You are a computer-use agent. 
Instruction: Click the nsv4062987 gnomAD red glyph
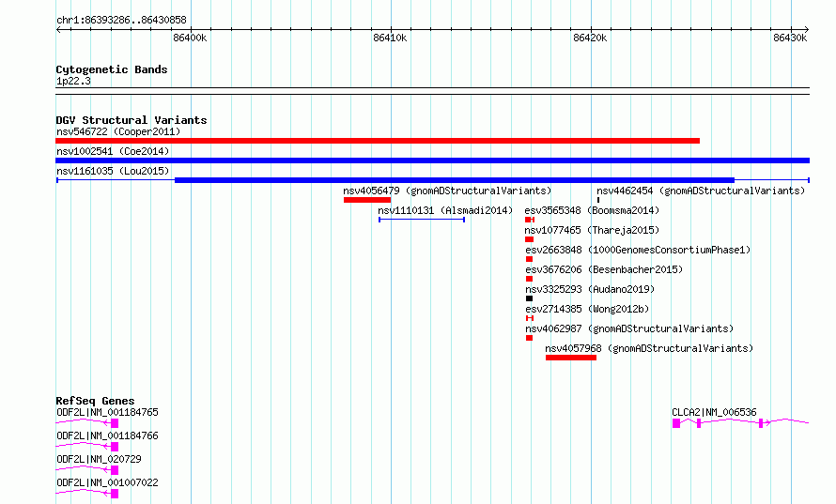pyautogui.click(x=529, y=338)
